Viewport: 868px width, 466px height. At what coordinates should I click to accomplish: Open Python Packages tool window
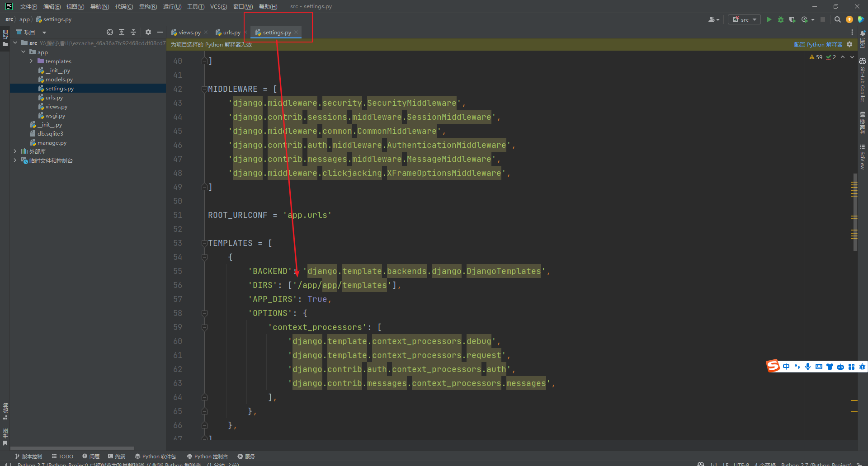point(155,457)
